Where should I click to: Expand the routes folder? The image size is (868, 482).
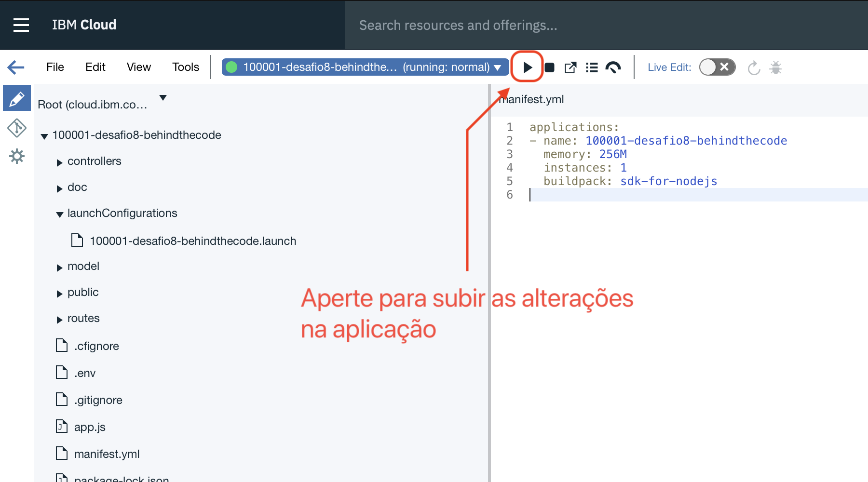click(59, 320)
